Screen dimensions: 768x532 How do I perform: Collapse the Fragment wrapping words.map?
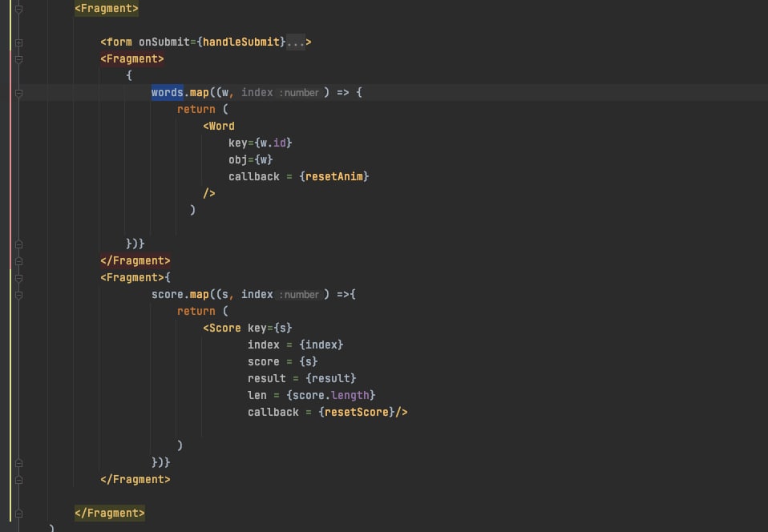[18, 59]
